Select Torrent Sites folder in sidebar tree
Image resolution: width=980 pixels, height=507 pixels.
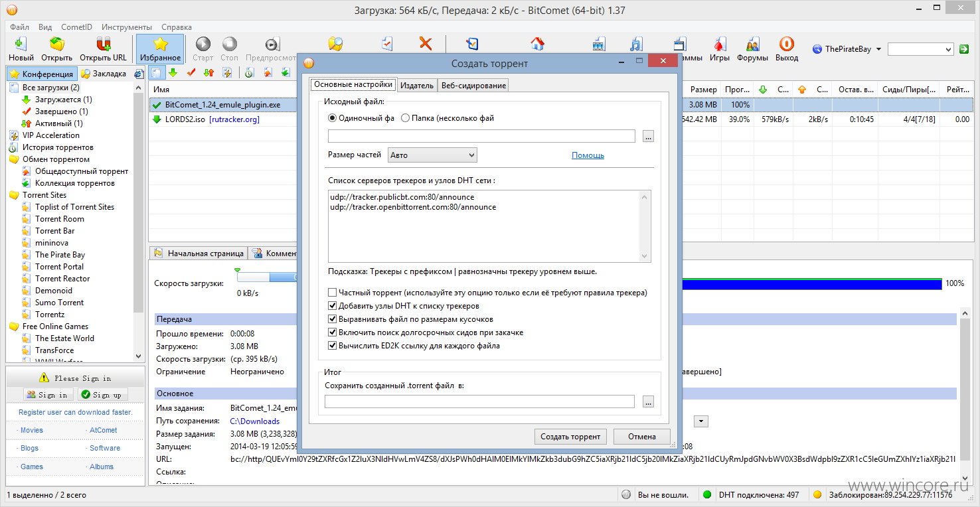(44, 195)
